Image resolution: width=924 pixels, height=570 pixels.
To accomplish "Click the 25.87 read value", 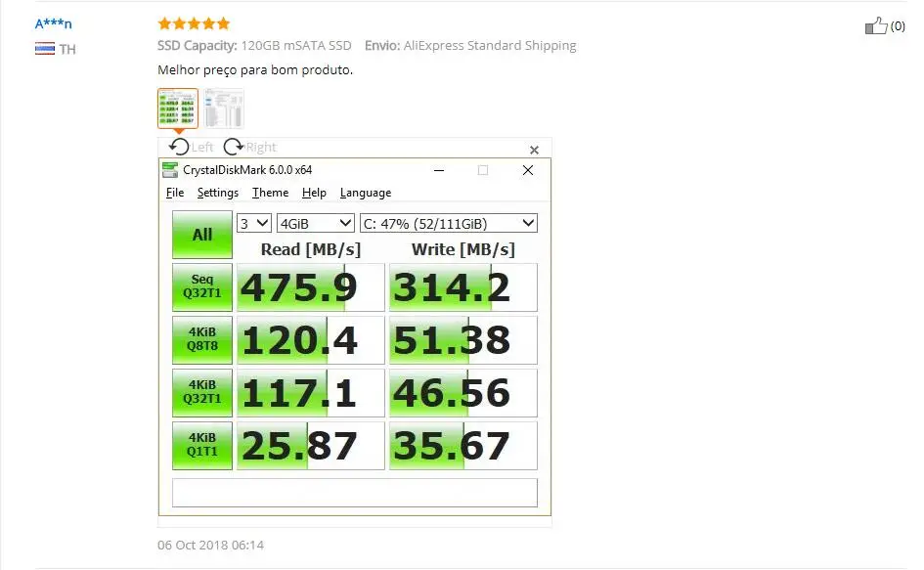I will tap(311, 446).
